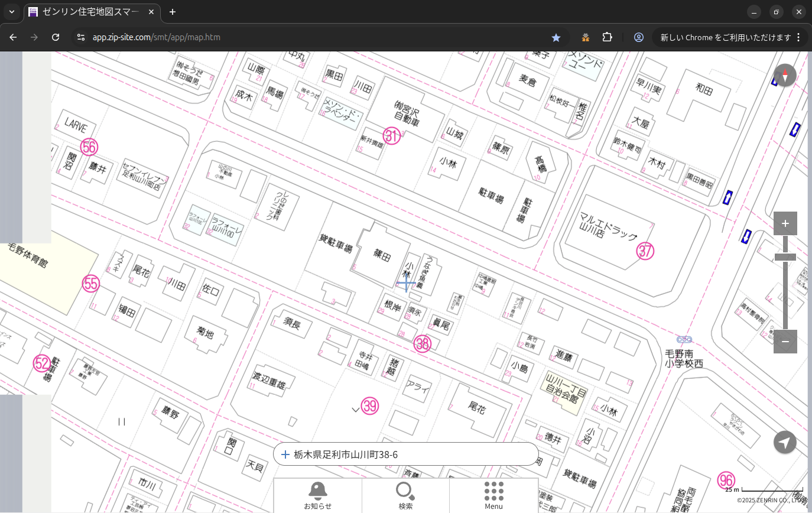The width and height of the screenshot is (812, 513).
Task: Click the 黒田 house label
Action: coord(334,75)
